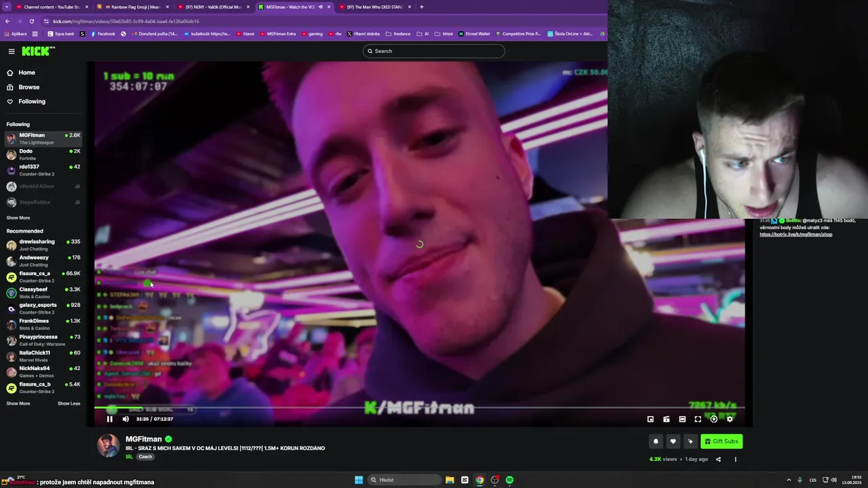The height and width of the screenshot is (488, 868).
Task: Pause the video playback
Action: 110,419
